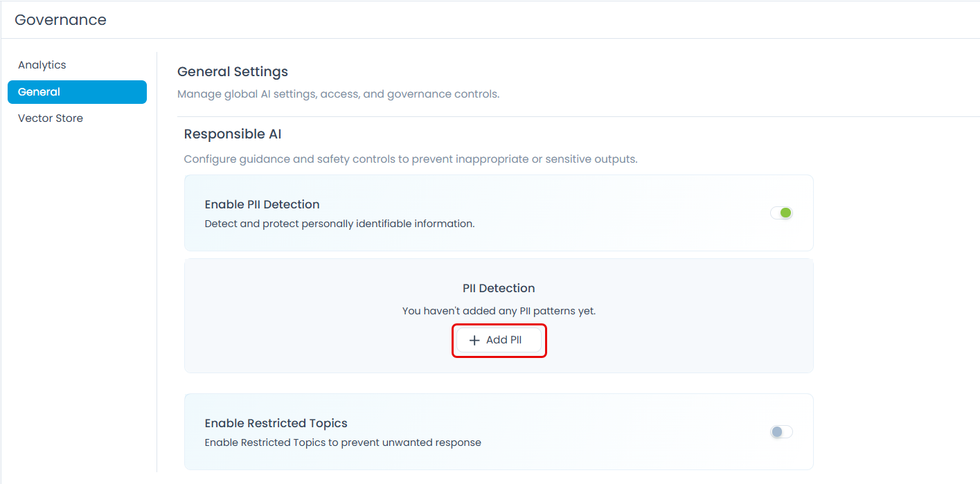Click the "Manage global AI settings" description
The height and width of the screenshot is (484, 980).
pyautogui.click(x=338, y=94)
